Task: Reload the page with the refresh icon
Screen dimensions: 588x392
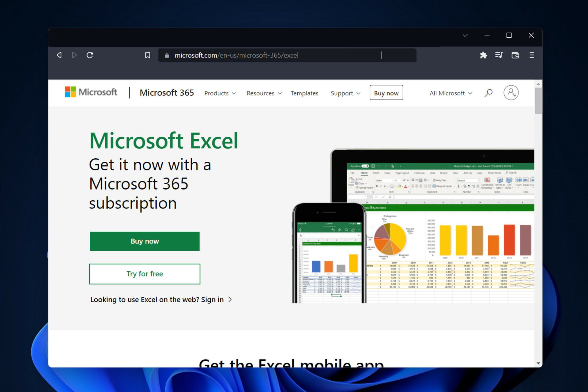Action: tap(90, 55)
